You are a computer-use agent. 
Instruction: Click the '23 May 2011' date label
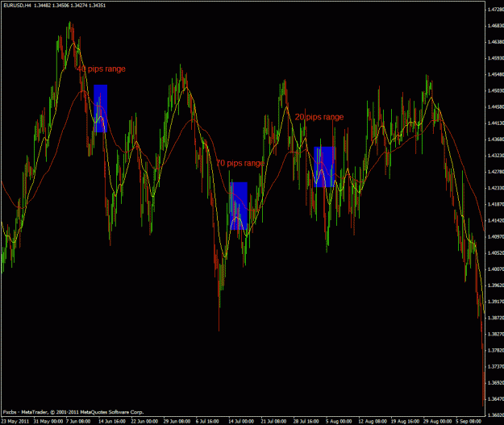15,421
